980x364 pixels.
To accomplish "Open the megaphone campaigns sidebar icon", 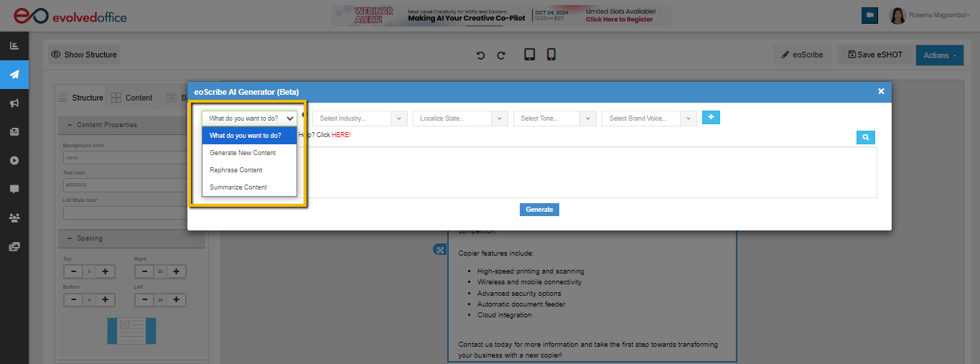I will [x=14, y=103].
